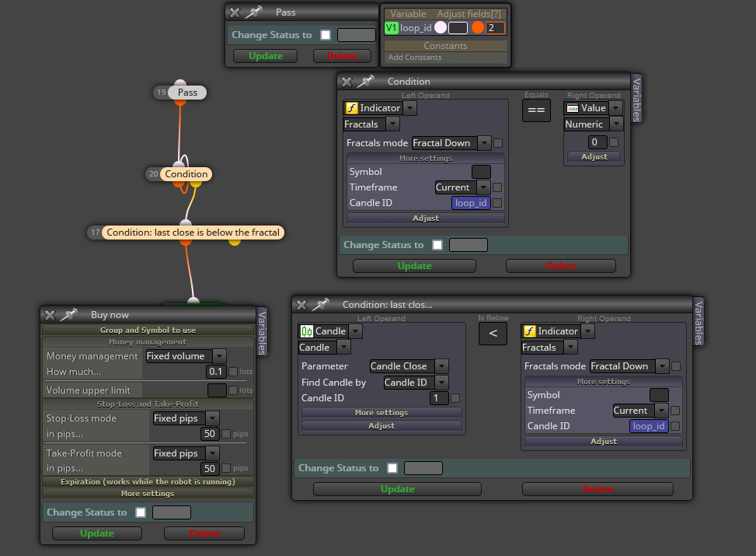This screenshot has height=556, width=756.
Task: Tick the Change Status checkbox in the Pass panel
Action: pos(326,35)
